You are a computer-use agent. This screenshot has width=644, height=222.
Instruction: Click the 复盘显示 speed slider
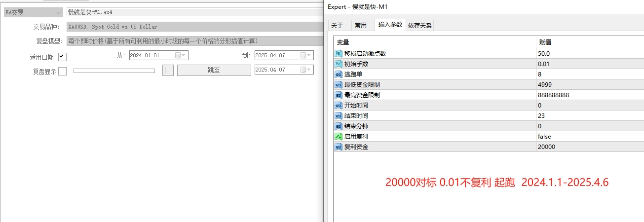pyautogui.click(x=114, y=71)
